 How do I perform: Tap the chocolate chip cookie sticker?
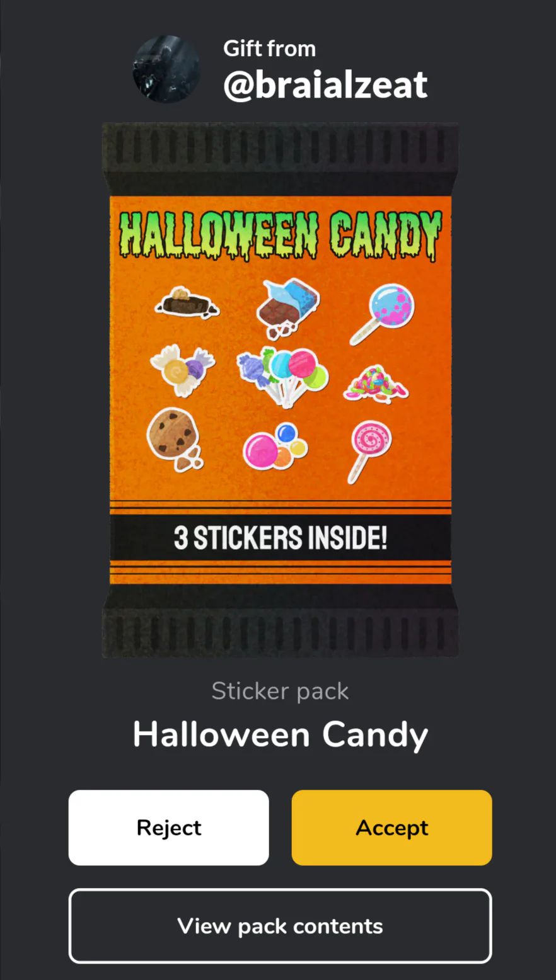click(174, 439)
